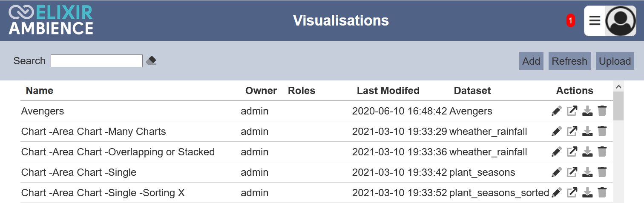Open the user profile avatar menu

coord(621,21)
